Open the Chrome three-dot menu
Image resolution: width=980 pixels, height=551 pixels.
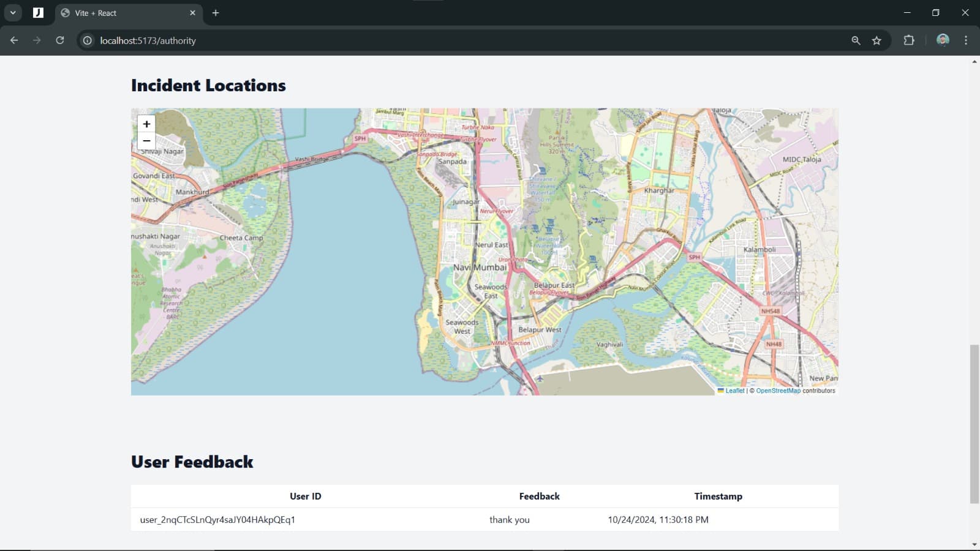coord(966,40)
